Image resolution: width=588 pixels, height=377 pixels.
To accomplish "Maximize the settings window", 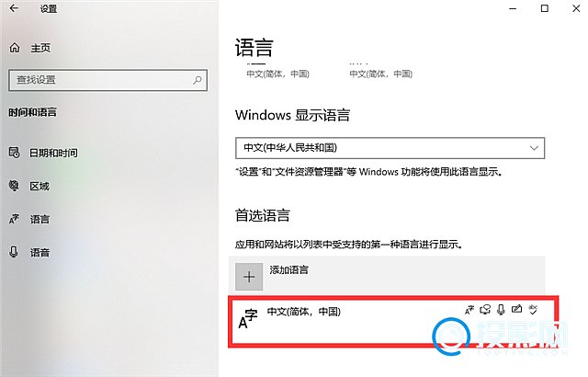I will click(x=545, y=8).
